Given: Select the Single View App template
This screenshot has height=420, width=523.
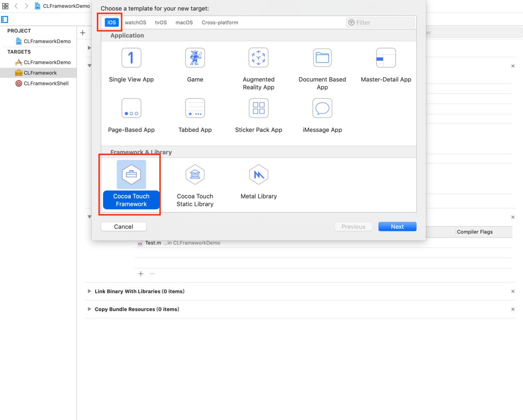Looking at the screenshot, I should click(x=131, y=65).
